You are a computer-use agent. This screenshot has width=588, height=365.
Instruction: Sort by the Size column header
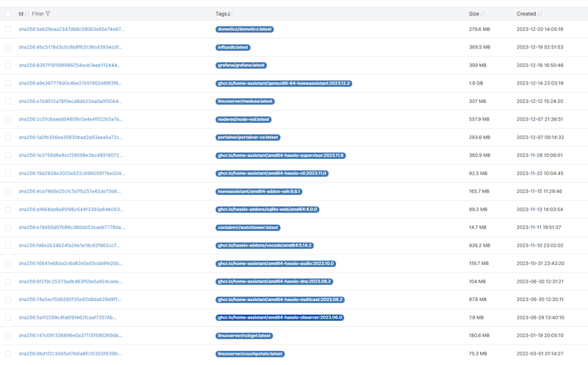point(473,13)
